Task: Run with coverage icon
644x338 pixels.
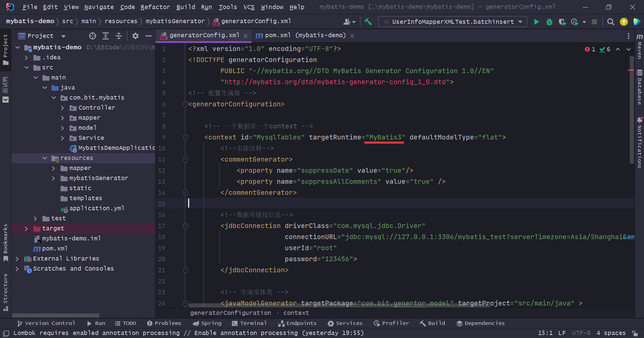Action: 562,22
